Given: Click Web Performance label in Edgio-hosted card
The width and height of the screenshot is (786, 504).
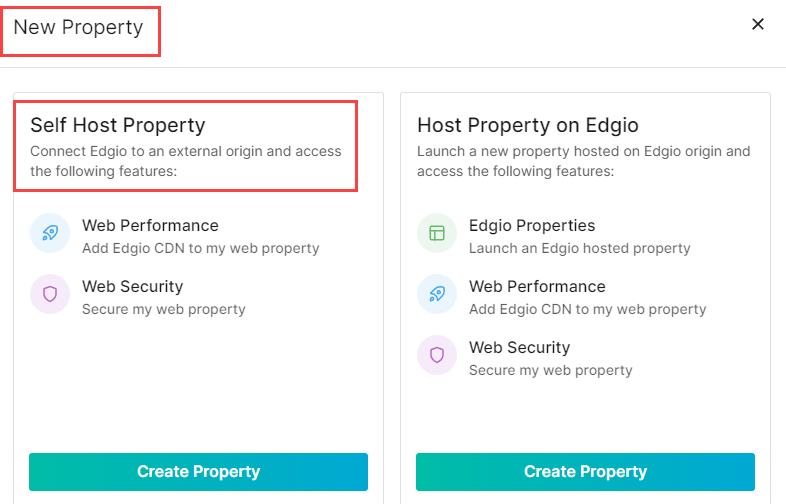Looking at the screenshot, I should coord(537,286).
